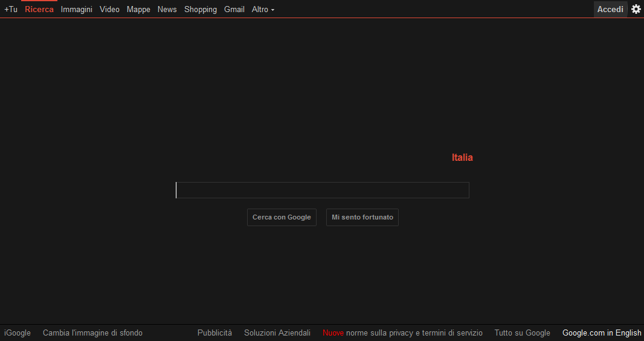Open Shopping in the top bar
The height and width of the screenshot is (341, 644).
coord(201,9)
